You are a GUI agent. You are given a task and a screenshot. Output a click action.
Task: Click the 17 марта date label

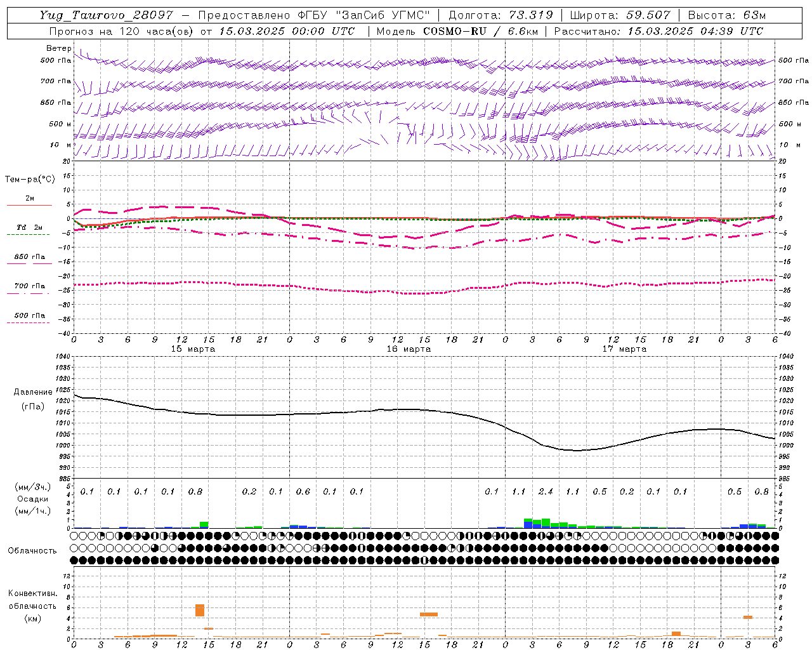point(624,349)
